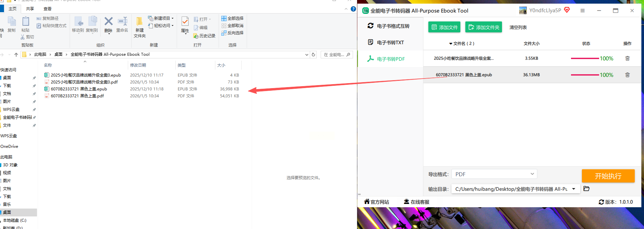The image size is (644, 229).
Task: Click the version refresh icon
Action: [601, 202]
